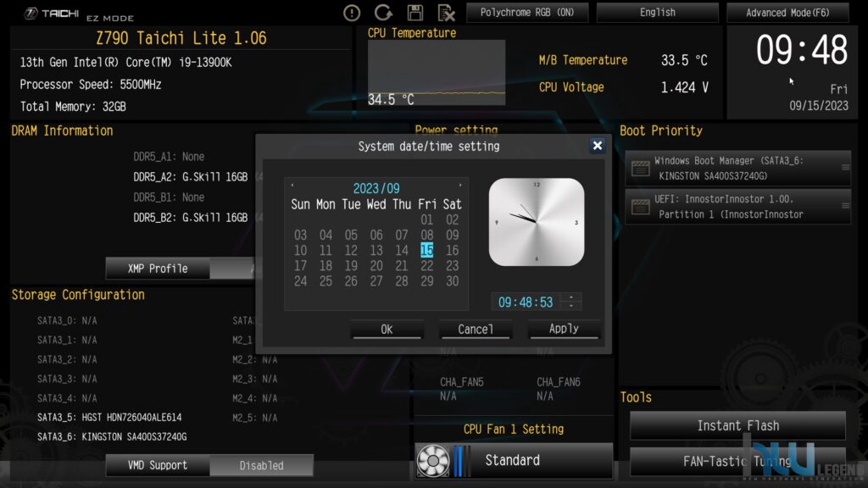This screenshot has width=868, height=488.
Task: Click DDR5_A2: G.Skill 16GB entry
Action: (191, 177)
